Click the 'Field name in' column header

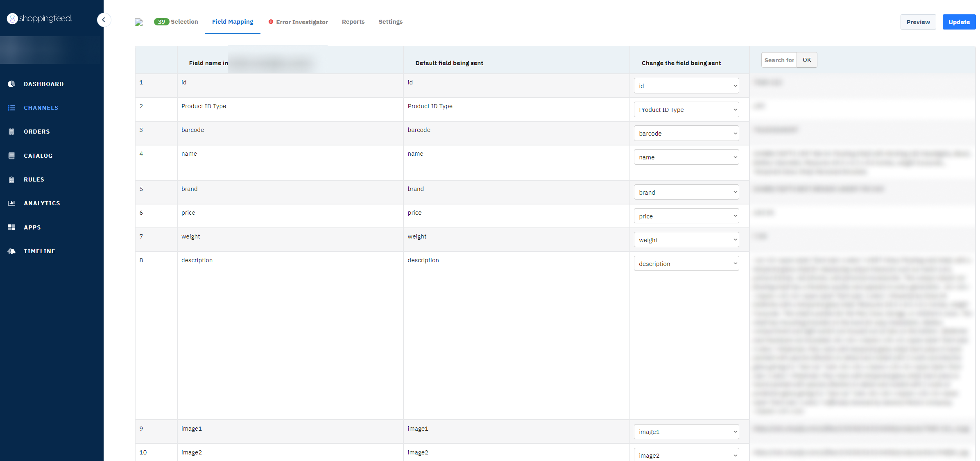pos(208,63)
